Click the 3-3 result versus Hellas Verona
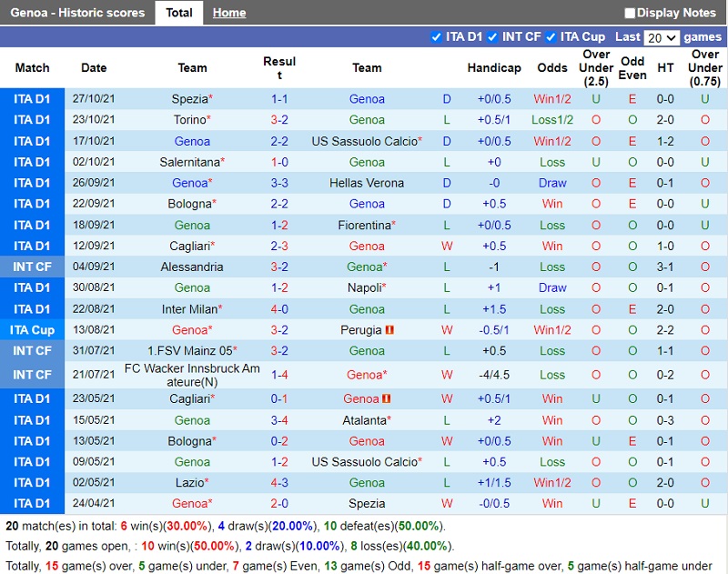Viewport: 728px width, 574px height. tap(279, 183)
